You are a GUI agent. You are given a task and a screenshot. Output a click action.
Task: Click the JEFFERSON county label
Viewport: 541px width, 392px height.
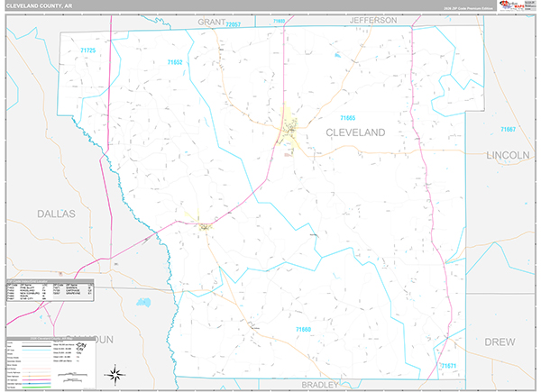tap(373, 21)
